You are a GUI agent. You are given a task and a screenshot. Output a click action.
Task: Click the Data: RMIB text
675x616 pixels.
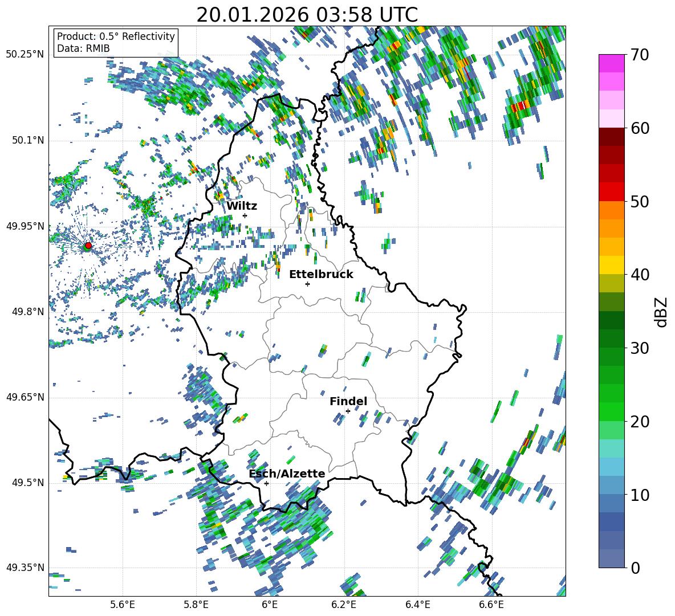click(x=83, y=48)
